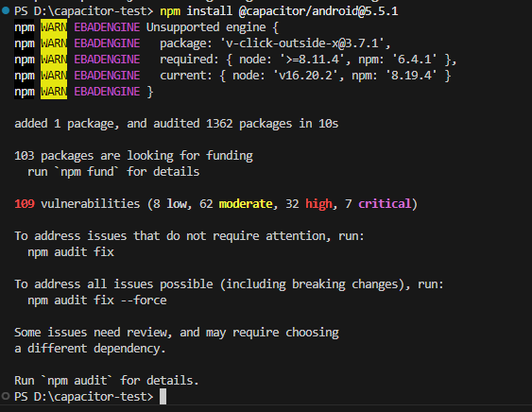
Task: Click the terminal cursor block at final prompt
Action: click(163, 396)
